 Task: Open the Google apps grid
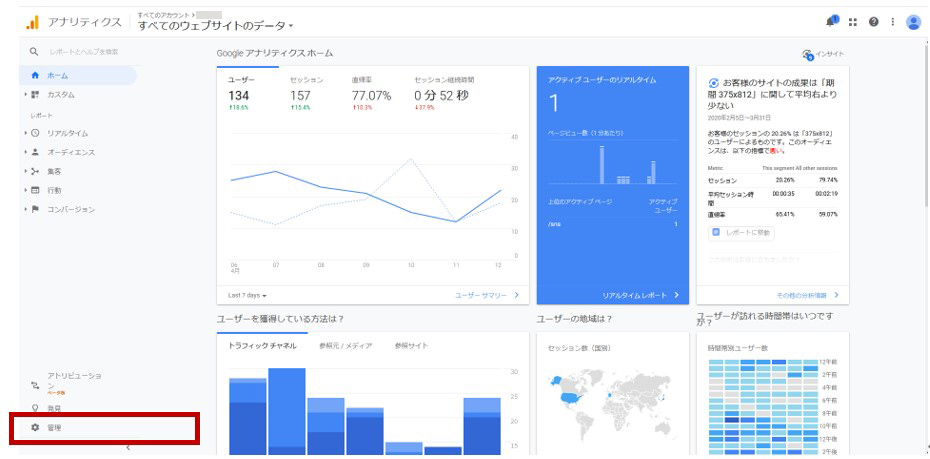pyautogui.click(x=853, y=22)
